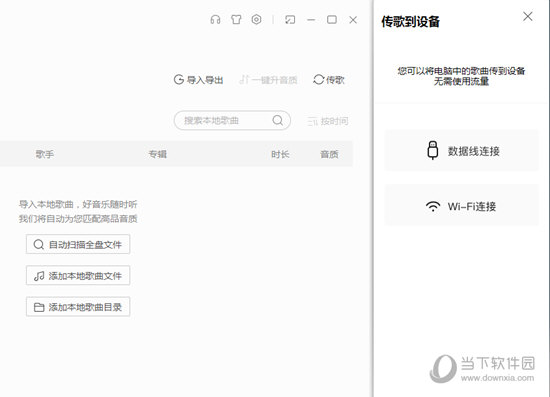Switch to mini mode icon
The height and width of the screenshot is (397, 550).
[290, 20]
